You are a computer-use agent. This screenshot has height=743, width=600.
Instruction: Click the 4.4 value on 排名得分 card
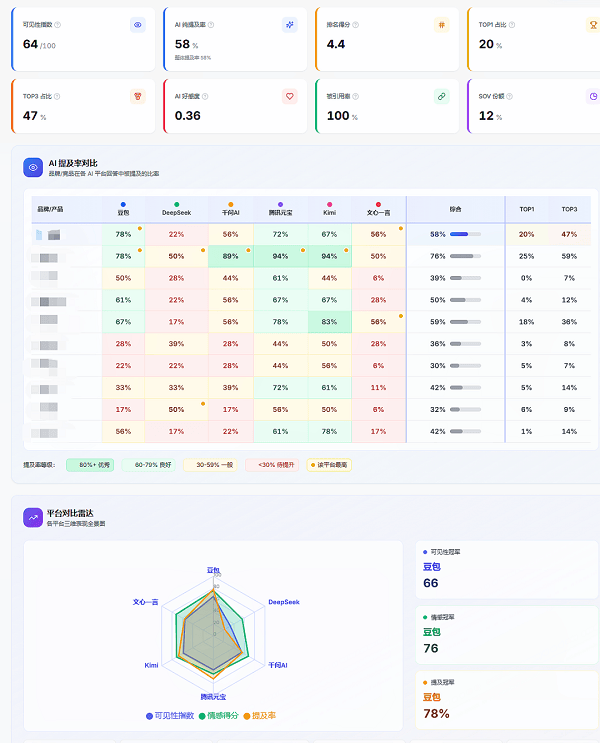pos(336,44)
